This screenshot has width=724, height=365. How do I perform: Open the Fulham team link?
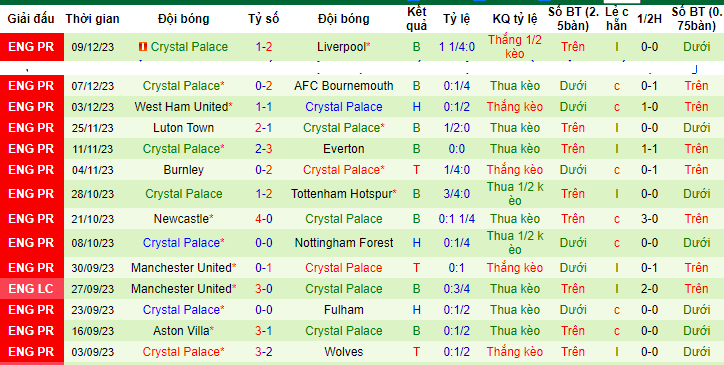(344, 310)
